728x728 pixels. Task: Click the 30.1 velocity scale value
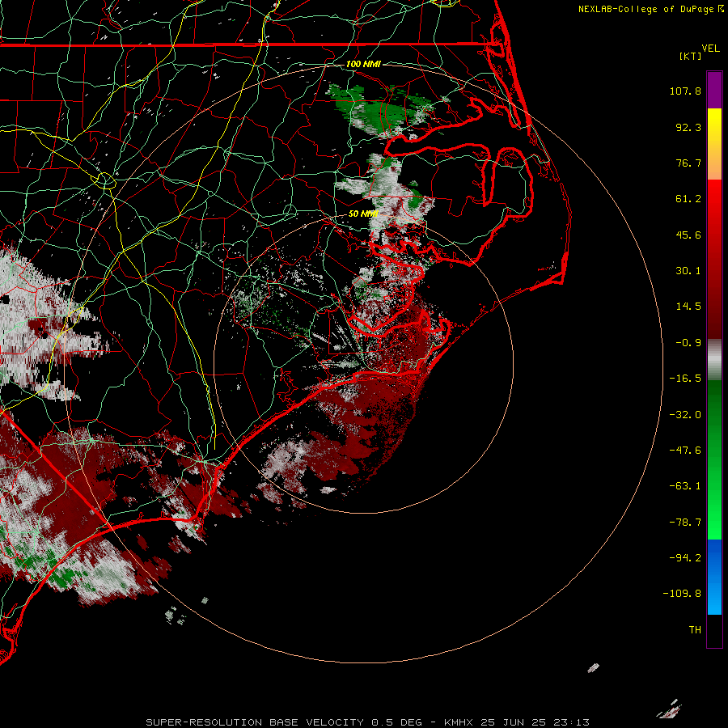pyautogui.click(x=688, y=271)
